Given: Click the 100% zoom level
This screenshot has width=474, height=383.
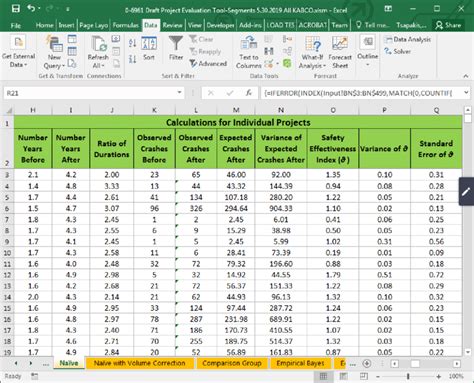Looking at the screenshot, I should pos(456,376).
